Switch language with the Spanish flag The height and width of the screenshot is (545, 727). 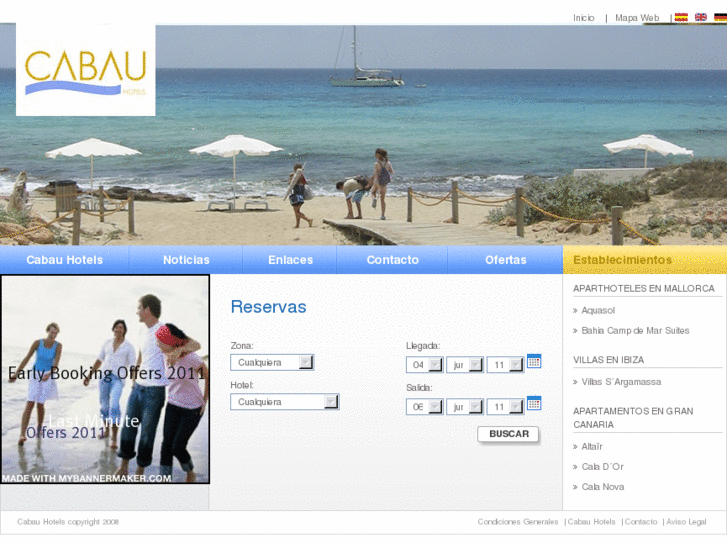coord(681,18)
